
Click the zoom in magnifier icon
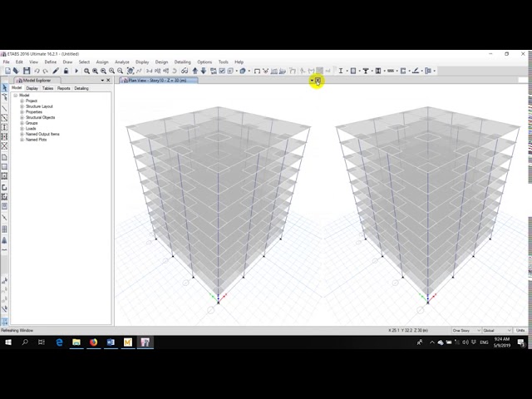pyautogui.click(x=111, y=71)
